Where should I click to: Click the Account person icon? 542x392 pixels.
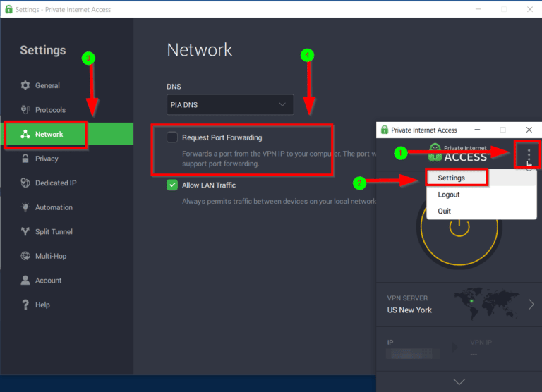tap(25, 281)
